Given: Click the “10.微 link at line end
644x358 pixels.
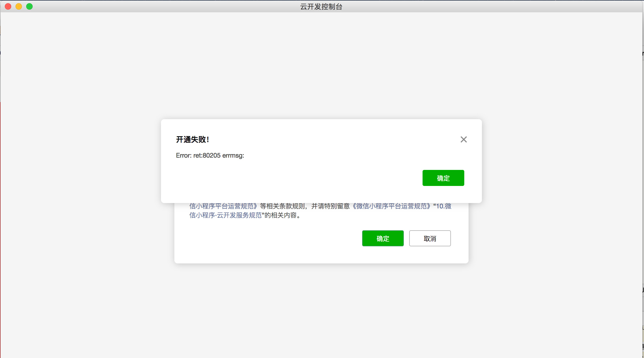Looking at the screenshot, I should click(443, 206).
